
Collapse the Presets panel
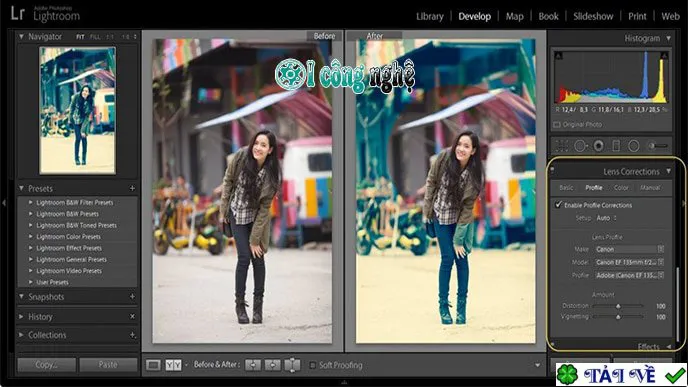pyautogui.click(x=21, y=188)
